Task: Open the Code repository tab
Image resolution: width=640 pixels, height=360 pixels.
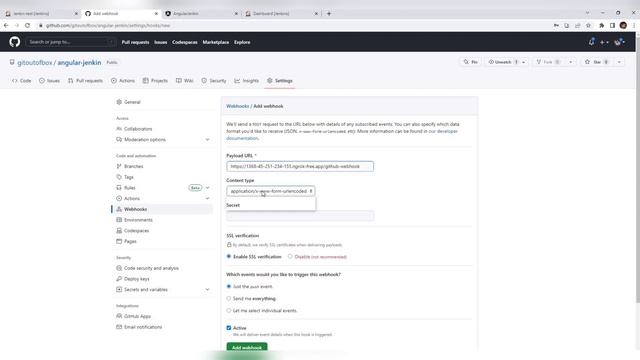Action: click(22, 81)
